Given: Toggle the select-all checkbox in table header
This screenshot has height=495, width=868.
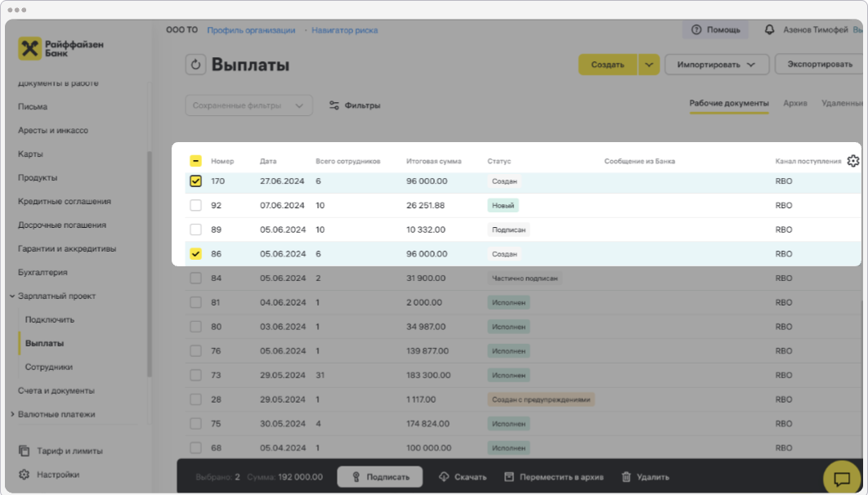Looking at the screenshot, I should pos(195,161).
